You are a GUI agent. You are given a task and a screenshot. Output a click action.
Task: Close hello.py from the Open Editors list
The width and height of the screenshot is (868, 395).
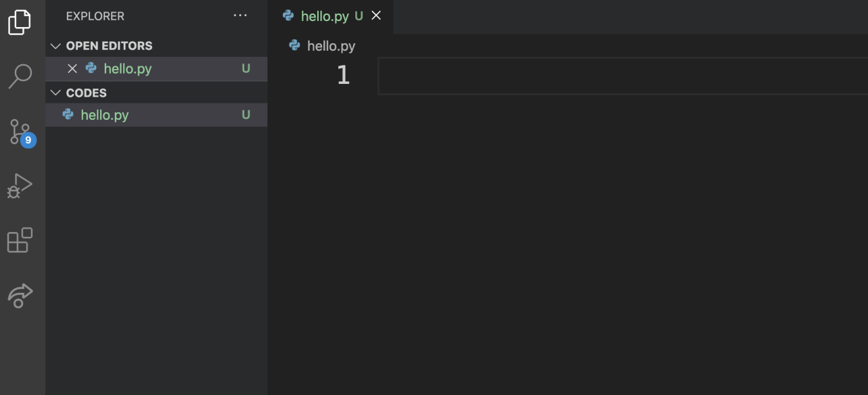click(72, 68)
